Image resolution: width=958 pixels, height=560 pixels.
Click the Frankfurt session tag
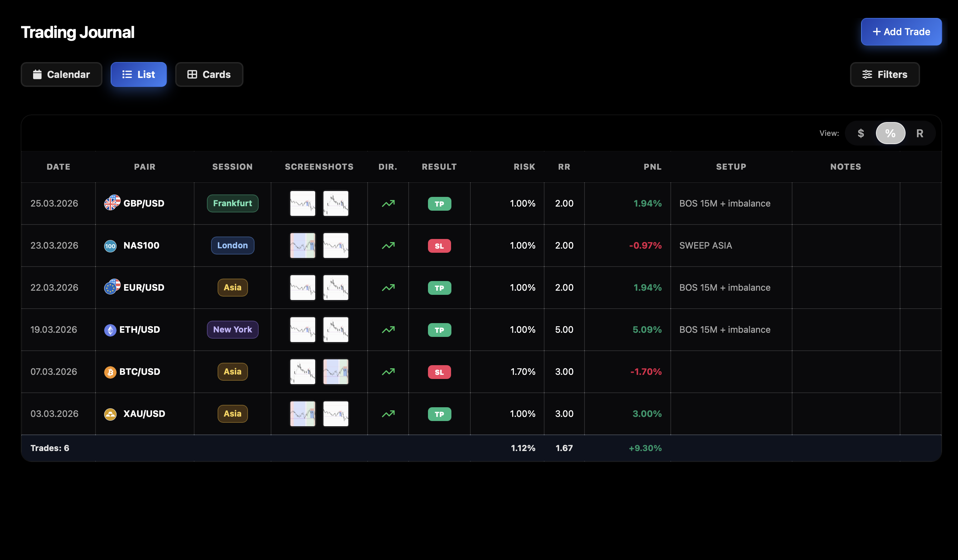point(233,203)
